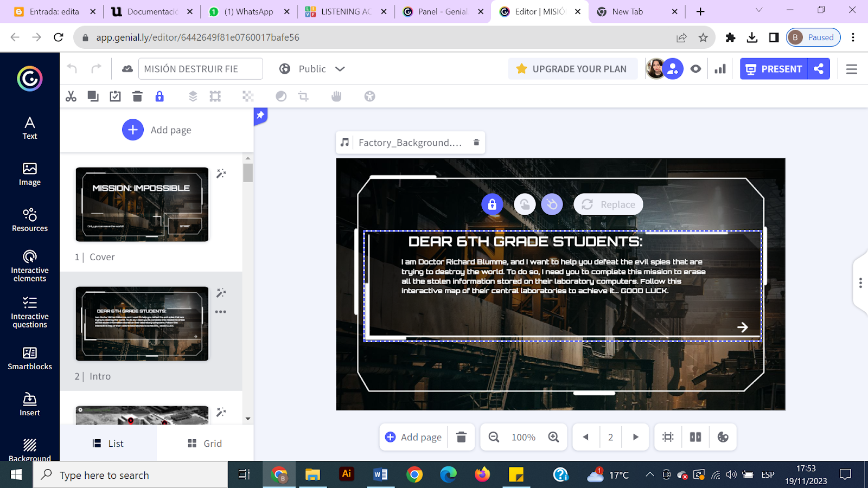The image size is (868, 488).
Task: Open the Insert panel
Action: [30, 404]
